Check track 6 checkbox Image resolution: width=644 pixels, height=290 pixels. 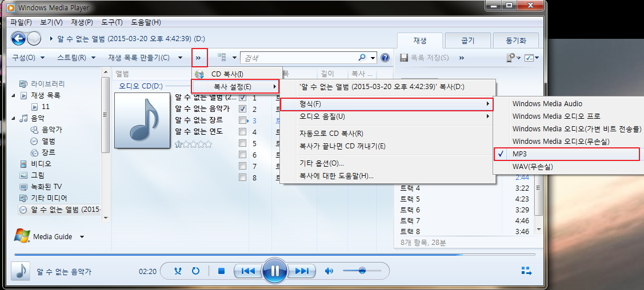pyautogui.click(x=243, y=155)
